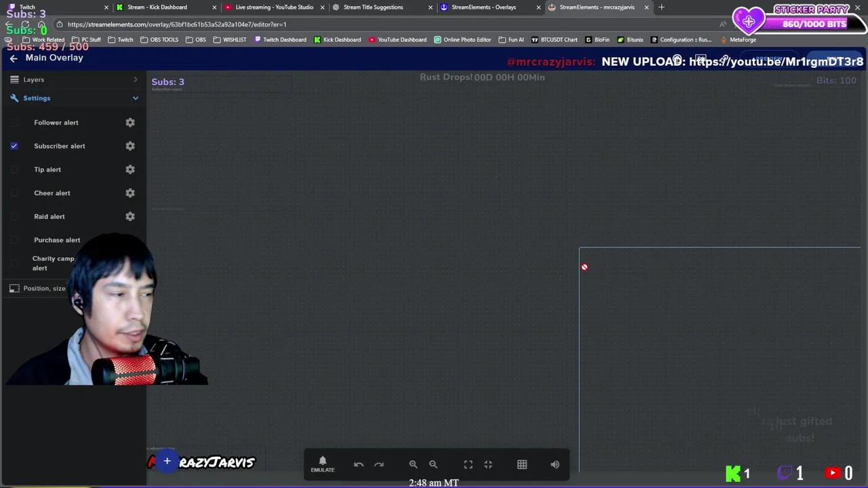This screenshot has width=868, height=488.
Task: Collapse the Settings section chevron
Action: tap(136, 98)
